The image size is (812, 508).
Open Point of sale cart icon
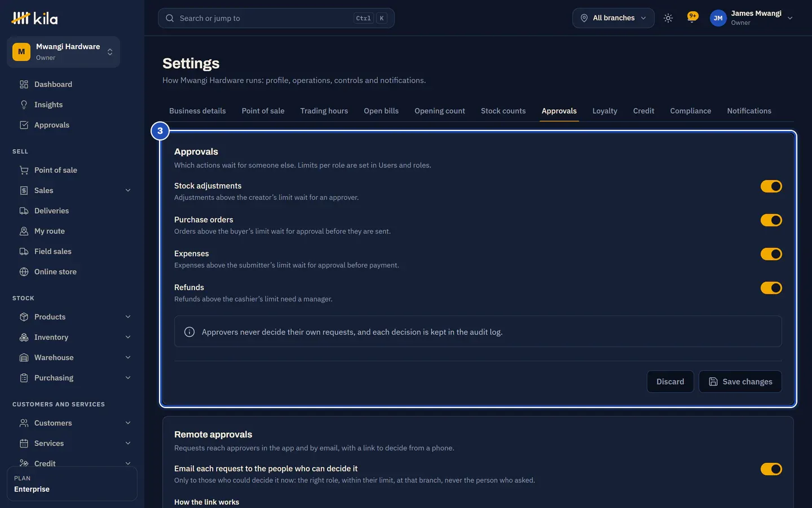pyautogui.click(x=24, y=170)
